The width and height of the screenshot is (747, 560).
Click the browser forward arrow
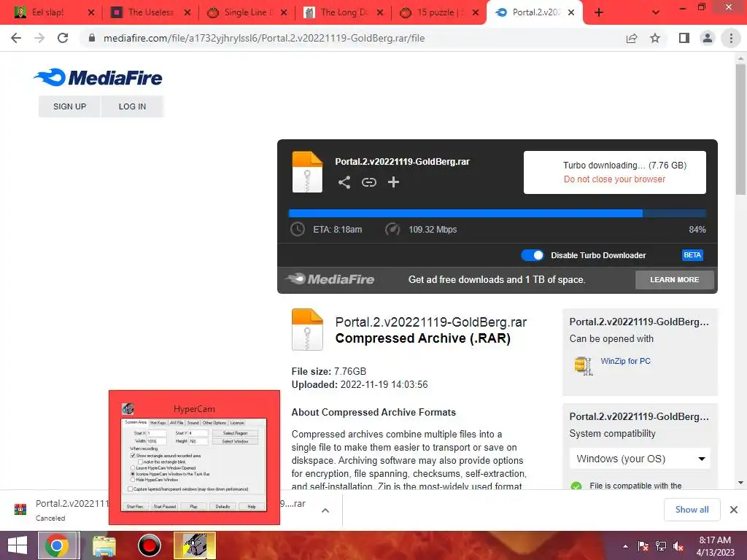(x=39, y=38)
